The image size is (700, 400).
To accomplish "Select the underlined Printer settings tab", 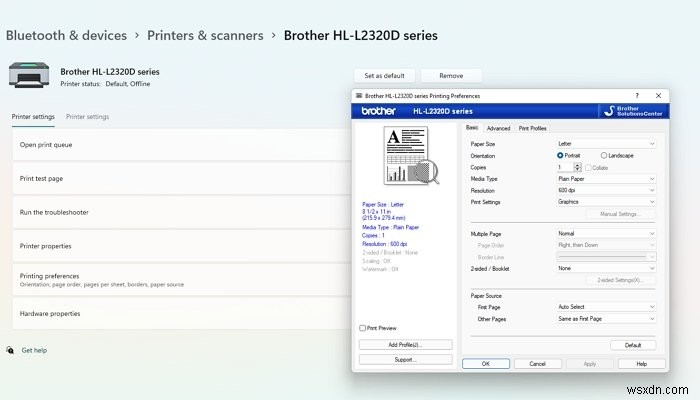I will (33, 117).
